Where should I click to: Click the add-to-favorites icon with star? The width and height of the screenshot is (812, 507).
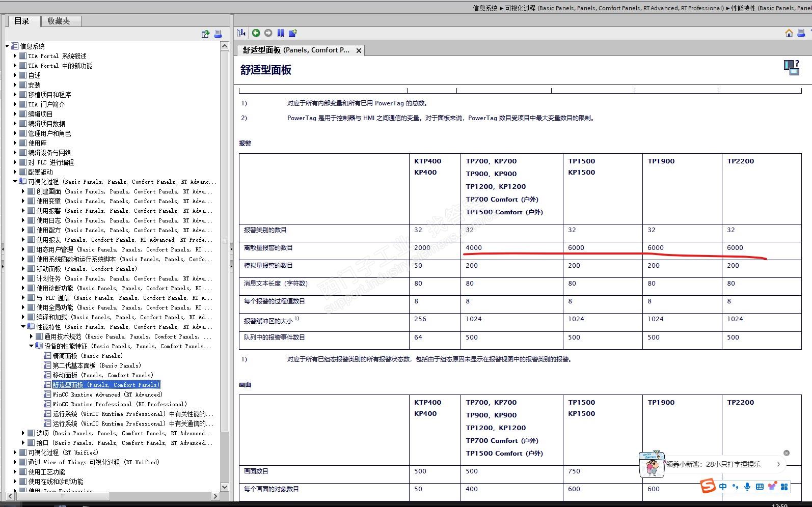pos(293,33)
